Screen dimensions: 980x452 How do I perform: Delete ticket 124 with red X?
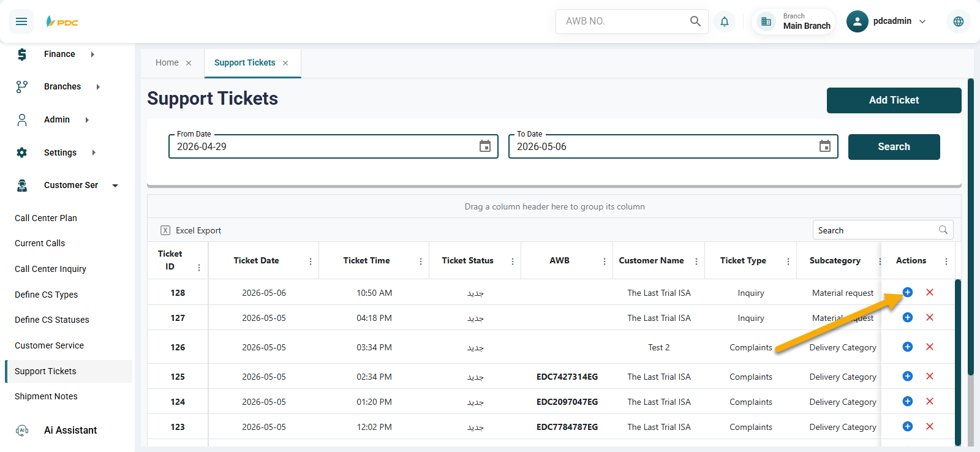click(x=930, y=401)
